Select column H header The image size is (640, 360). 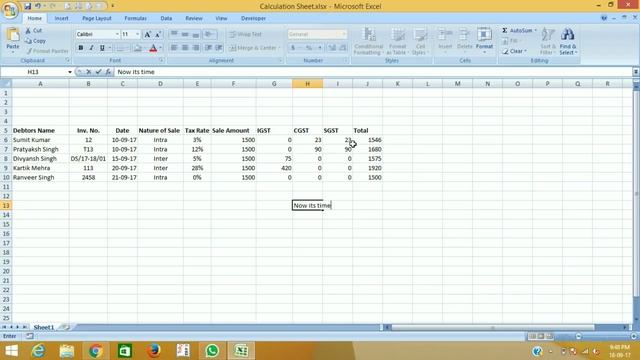307,84
